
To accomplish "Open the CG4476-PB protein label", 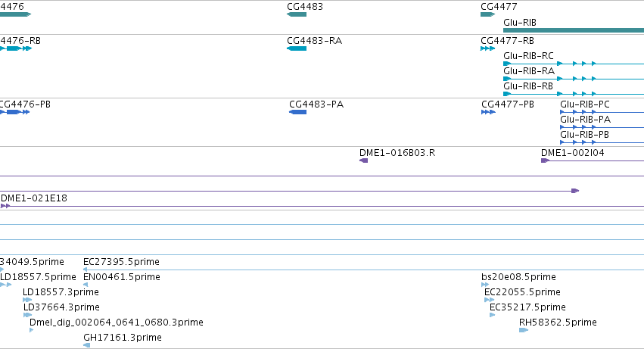I will (25, 104).
